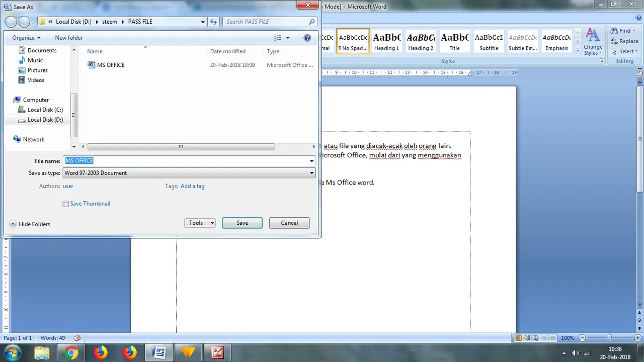
Task: Select Local Disk (C:) in navigation pane
Action: 45,110
